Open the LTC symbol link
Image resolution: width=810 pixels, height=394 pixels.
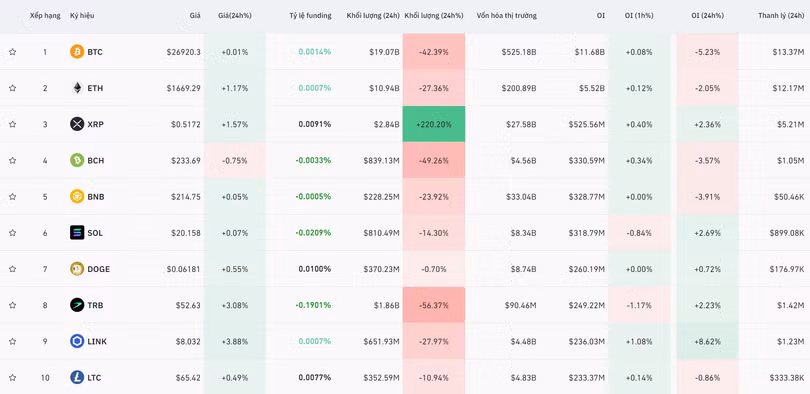[x=95, y=377]
